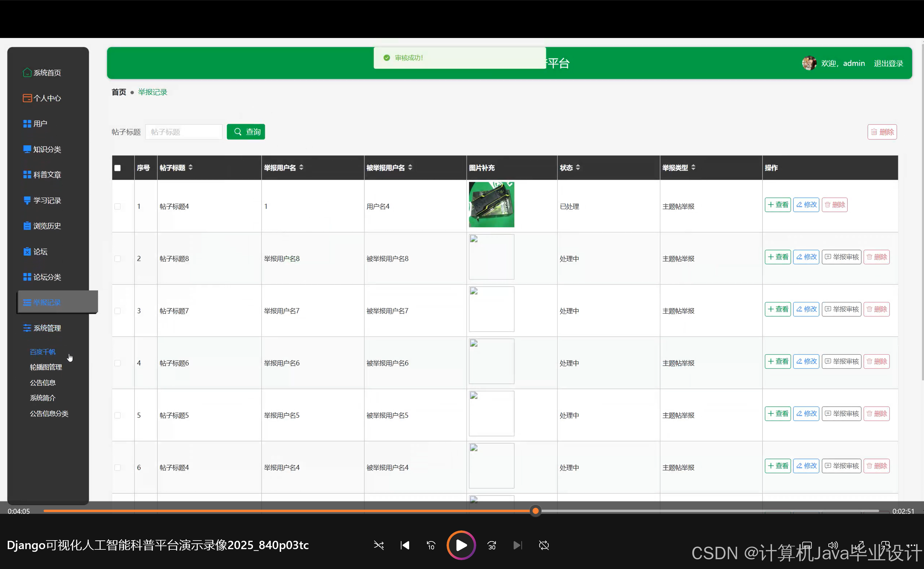Image resolution: width=924 pixels, height=569 pixels.
Task: Sort by 举报用户名 column arrows
Action: (x=301, y=167)
